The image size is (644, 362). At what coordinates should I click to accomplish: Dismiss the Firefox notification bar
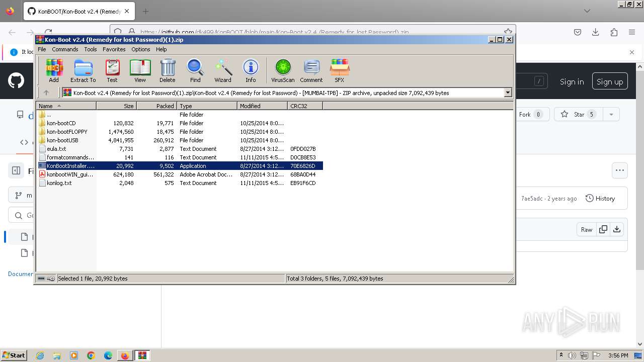tap(632, 52)
